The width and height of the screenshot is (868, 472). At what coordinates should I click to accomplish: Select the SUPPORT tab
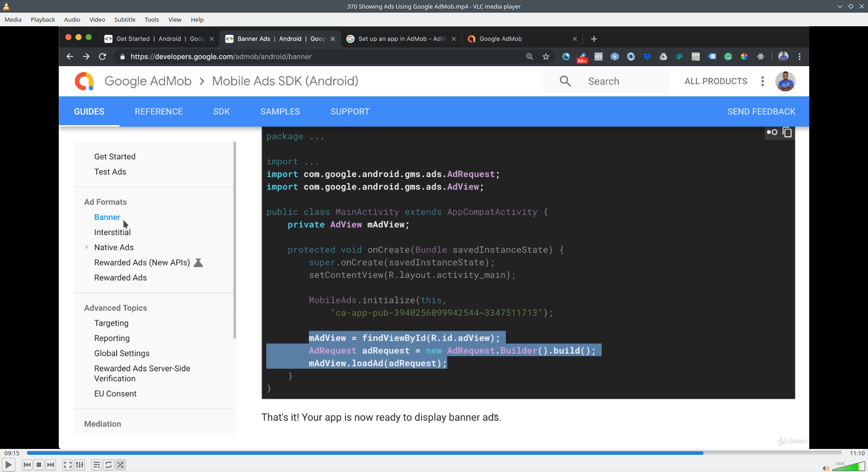(350, 112)
